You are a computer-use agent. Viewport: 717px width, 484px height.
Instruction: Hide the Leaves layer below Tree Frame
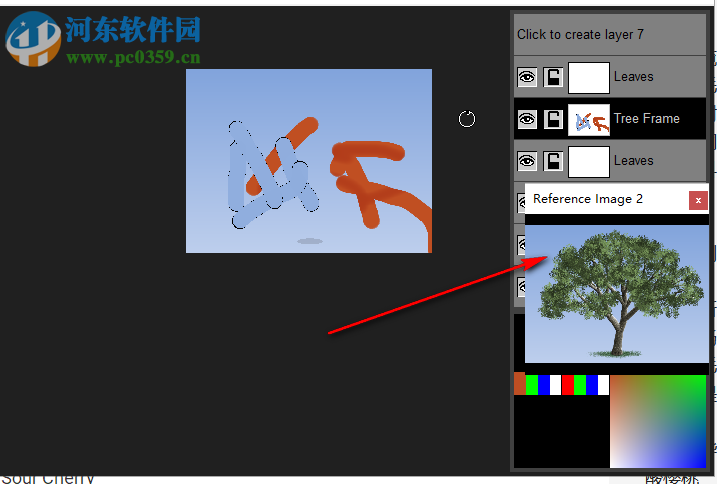527,161
